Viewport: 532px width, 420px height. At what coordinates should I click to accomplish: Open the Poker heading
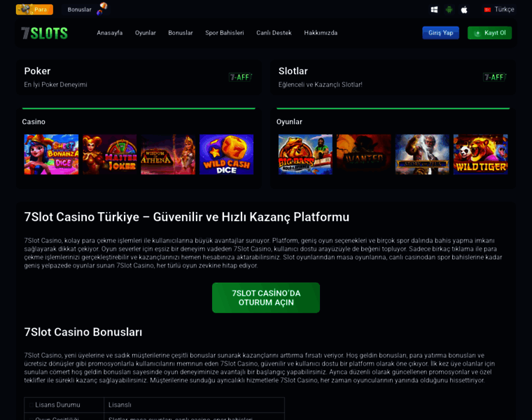(x=37, y=71)
